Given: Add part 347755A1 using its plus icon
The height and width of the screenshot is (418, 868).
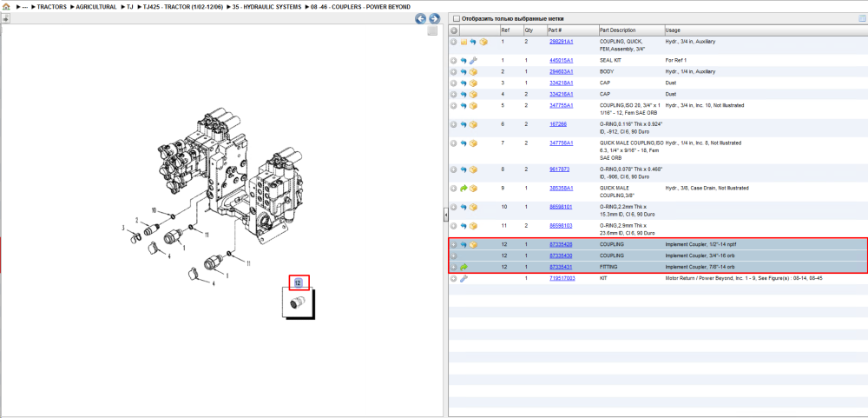Looking at the screenshot, I should 453,105.
